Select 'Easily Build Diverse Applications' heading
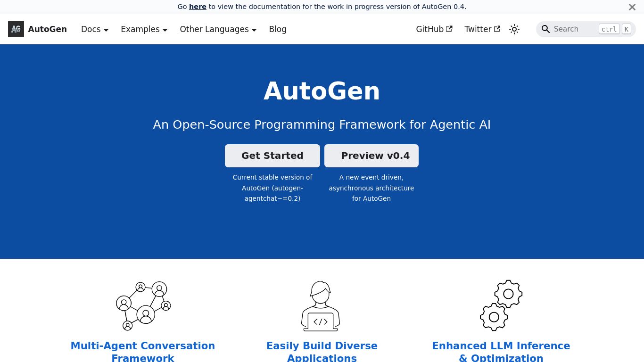The width and height of the screenshot is (644, 362). click(x=322, y=351)
